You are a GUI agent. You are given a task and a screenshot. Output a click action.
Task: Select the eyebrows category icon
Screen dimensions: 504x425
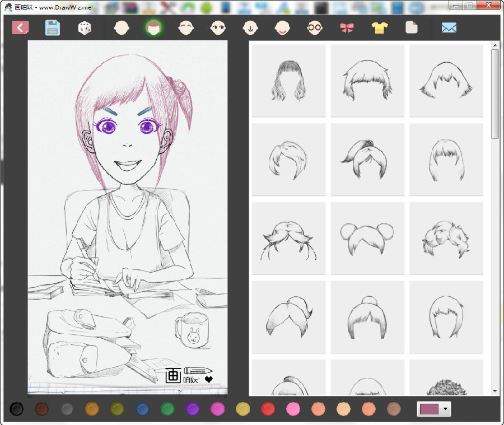coord(186,27)
